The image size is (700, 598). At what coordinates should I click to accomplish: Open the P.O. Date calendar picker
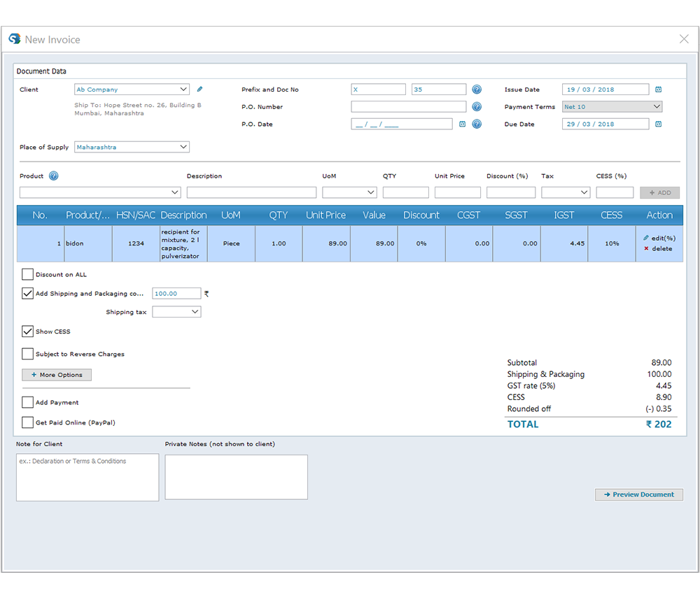[x=462, y=124]
